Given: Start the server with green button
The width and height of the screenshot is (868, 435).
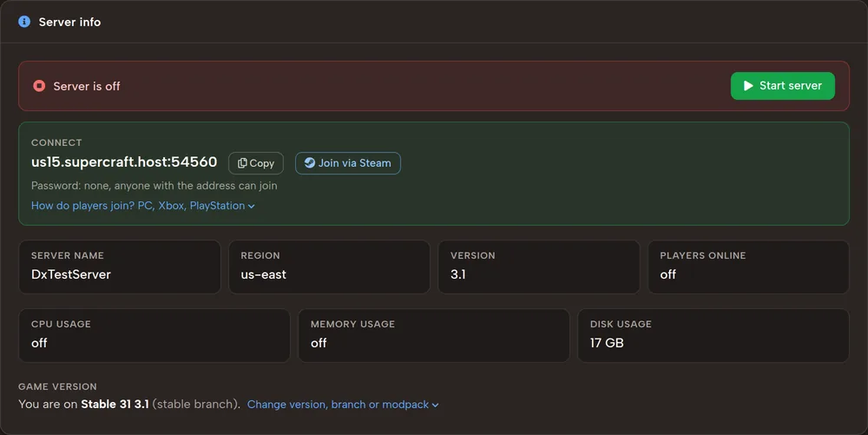Looking at the screenshot, I should (782, 86).
